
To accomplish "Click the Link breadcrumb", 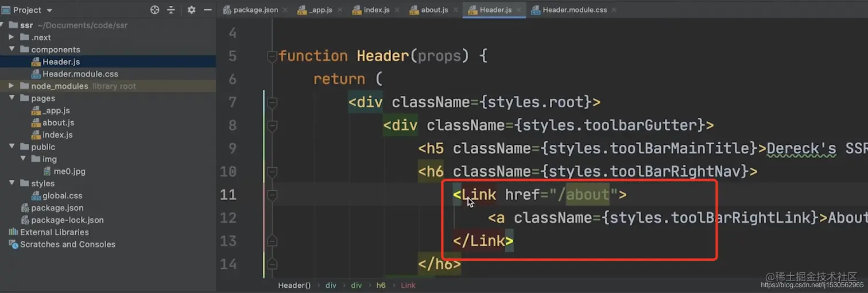I will 408,285.
